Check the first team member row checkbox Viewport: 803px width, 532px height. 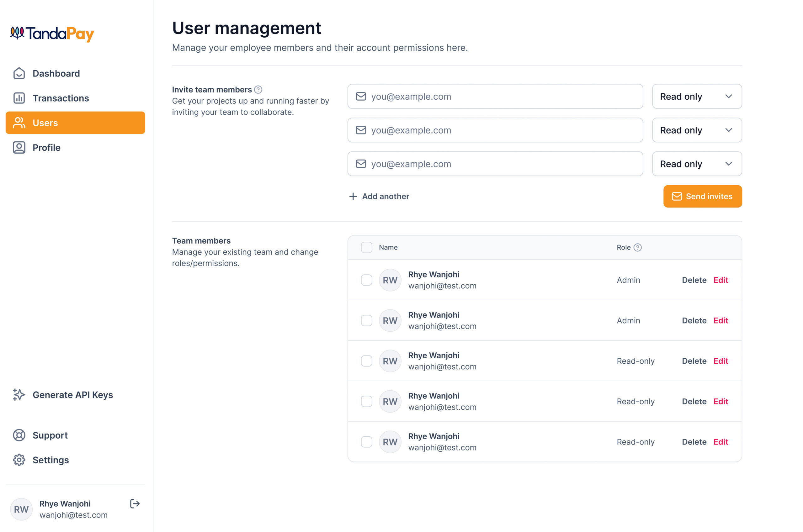[366, 280]
